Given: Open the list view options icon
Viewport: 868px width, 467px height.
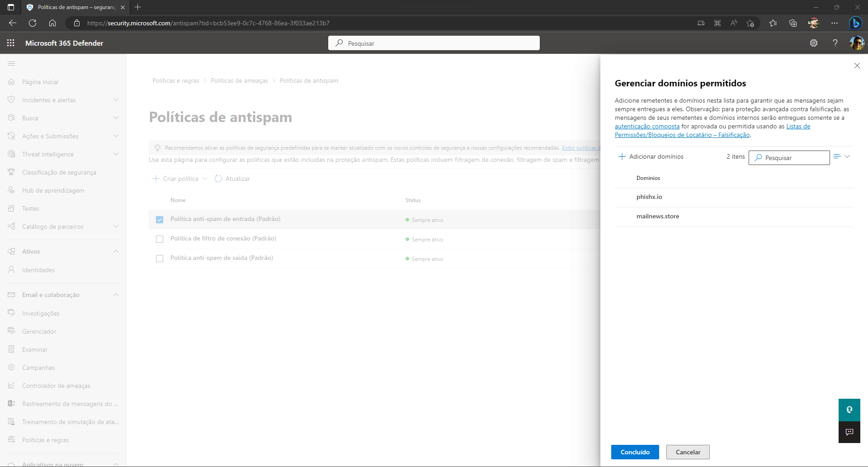Looking at the screenshot, I should 837,156.
